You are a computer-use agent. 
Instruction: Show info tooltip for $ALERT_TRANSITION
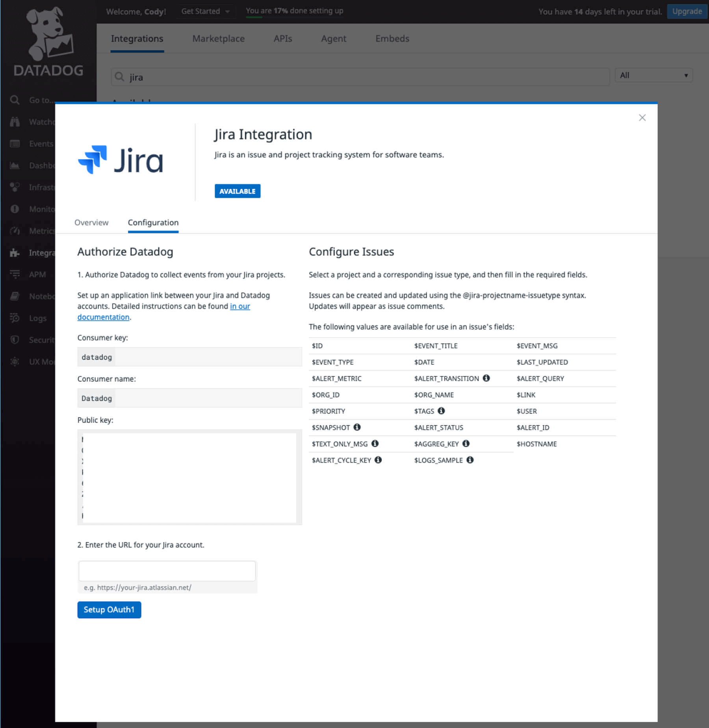[486, 378]
